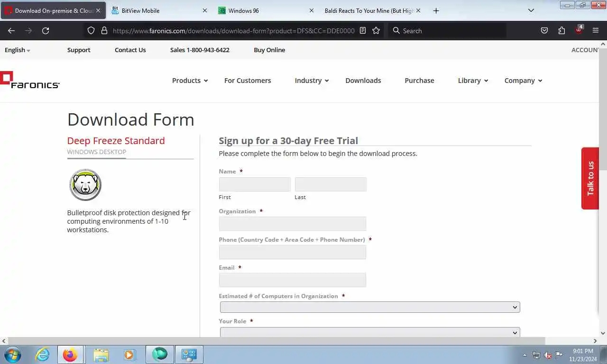607x364 pixels.
Task: Expand the Library menu
Action: [473, 81]
